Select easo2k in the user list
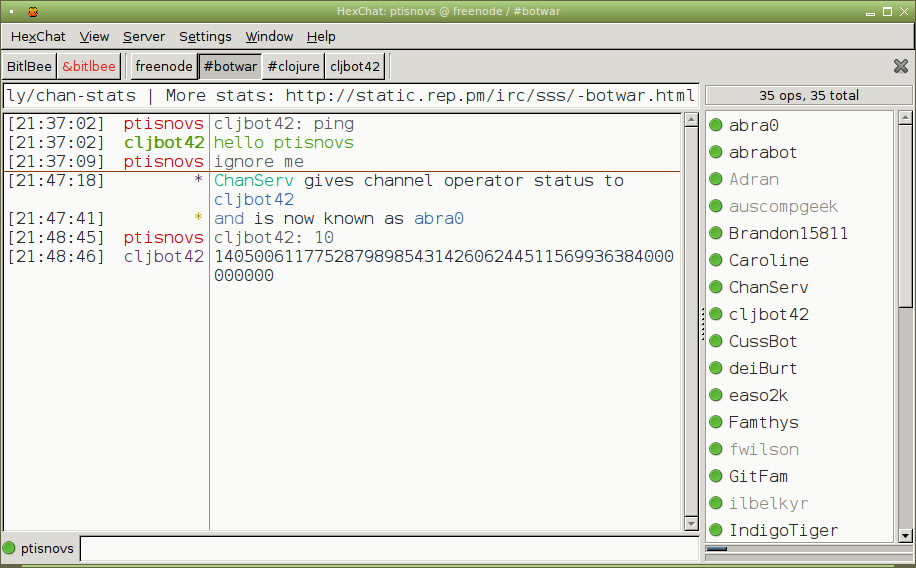916x568 pixels. (758, 395)
